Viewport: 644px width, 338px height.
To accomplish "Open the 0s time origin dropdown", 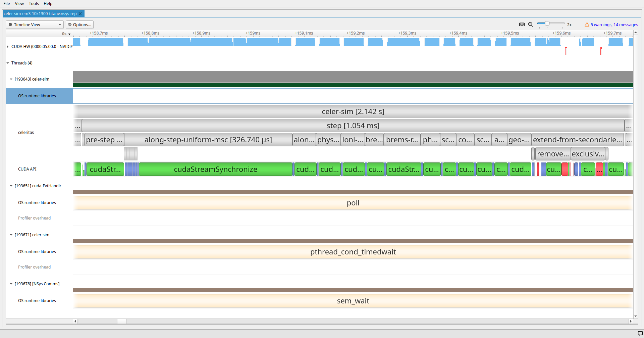I will [x=66, y=34].
